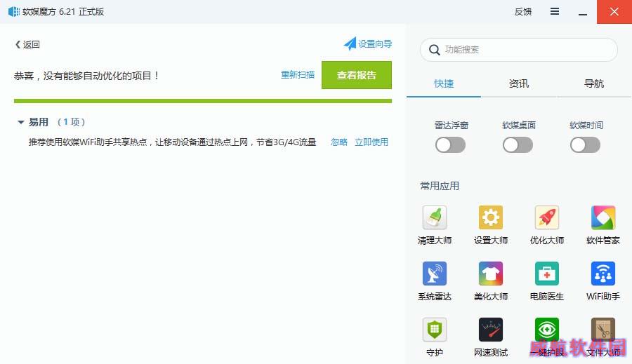
Task: Open the 导航 tab
Action: point(594,83)
